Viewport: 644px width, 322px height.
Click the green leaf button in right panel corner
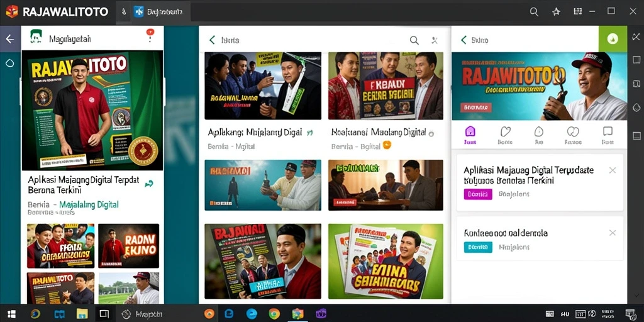point(613,39)
